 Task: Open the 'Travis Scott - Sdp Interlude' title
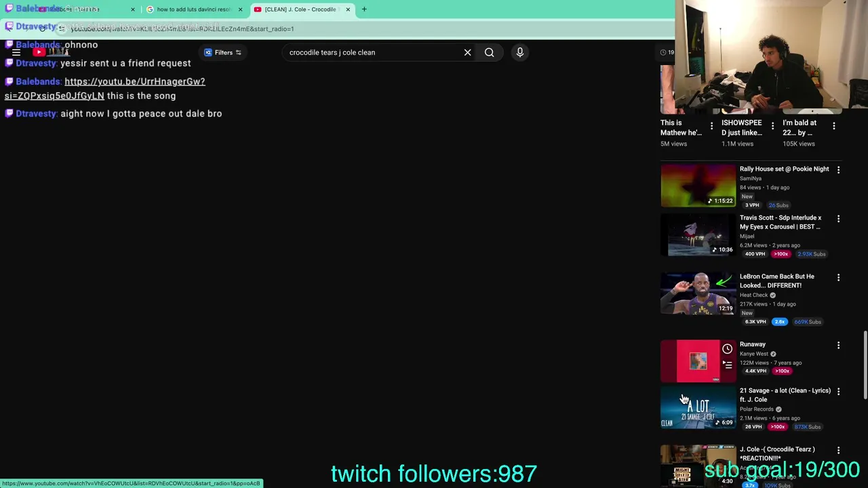coord(781,222)
